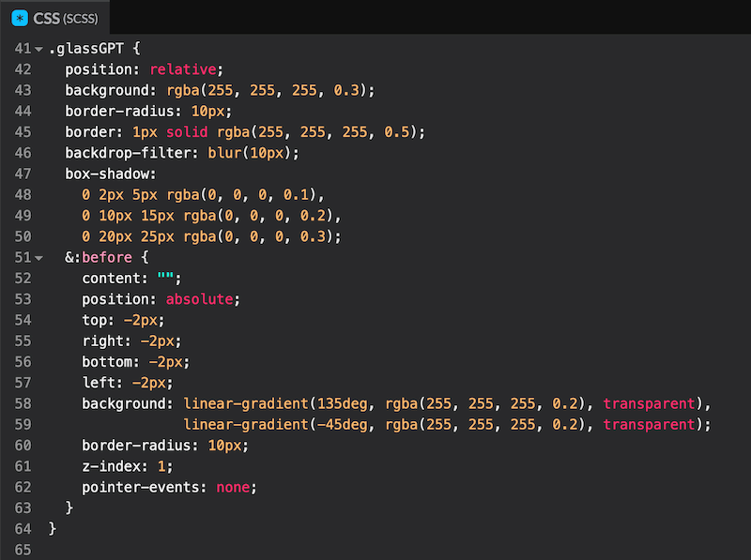Click line number 58 in the gutter

click(23, 403)
